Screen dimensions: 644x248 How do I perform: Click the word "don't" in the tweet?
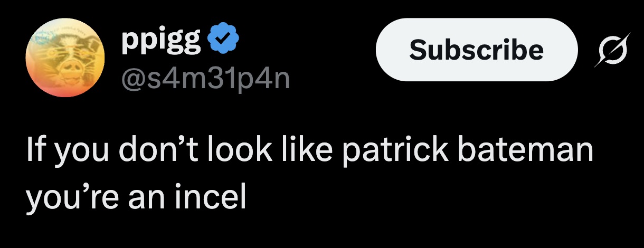coord(159,150)
